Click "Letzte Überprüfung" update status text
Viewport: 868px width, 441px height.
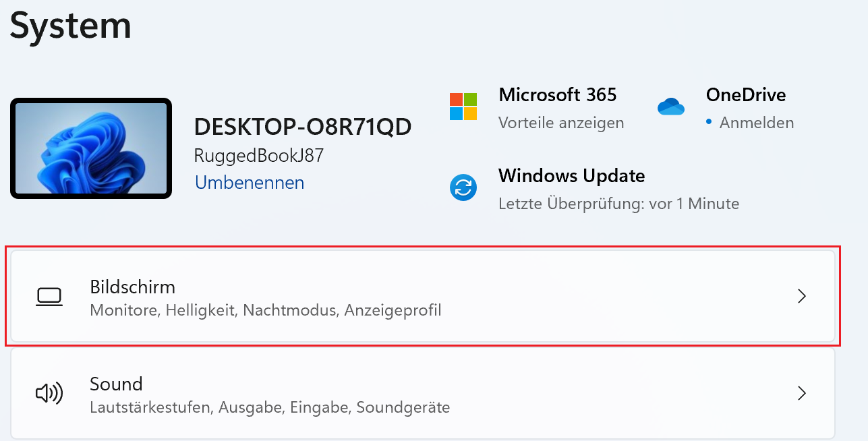click(618, 204)
